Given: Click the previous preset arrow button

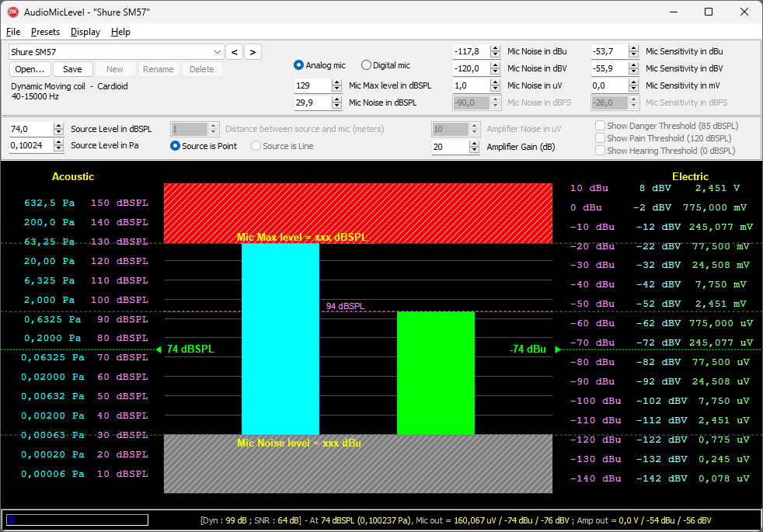Looking at the screenshot, I should [x=234, y=52].
